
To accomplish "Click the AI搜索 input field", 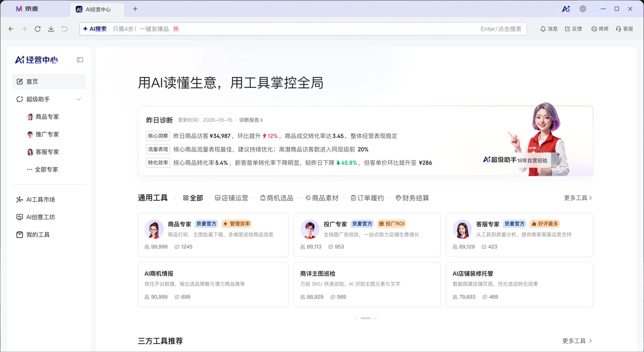I will pos(303,29).
